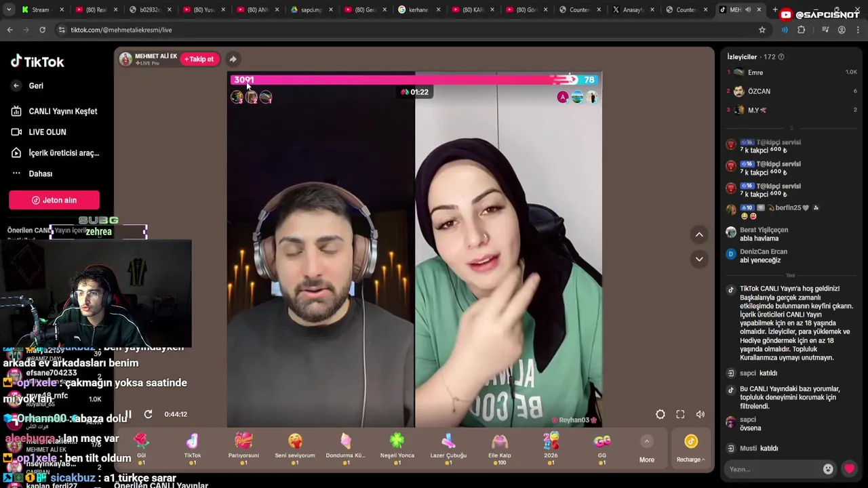
Task: Open the Recharge coins menu
Action: 690,449
